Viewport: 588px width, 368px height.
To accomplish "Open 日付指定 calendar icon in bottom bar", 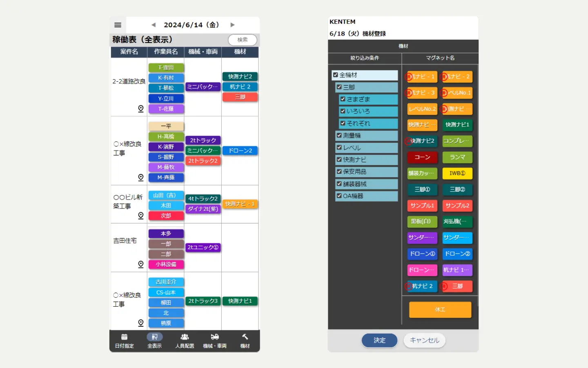I will [x=124, y=337].
